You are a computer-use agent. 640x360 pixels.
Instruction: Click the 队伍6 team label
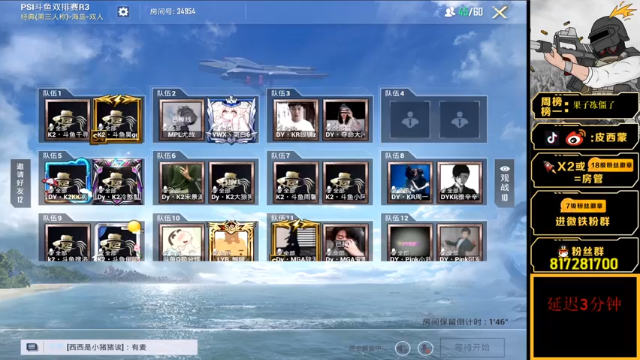tap(167, 156)
